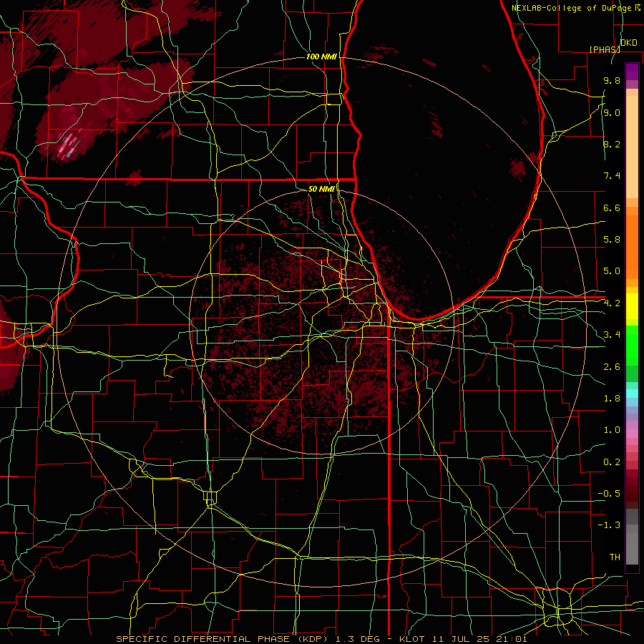644x644 pixels.
Task: Select the 4.2 legend value
Action: pyautogui.click(x=612, y=303)
